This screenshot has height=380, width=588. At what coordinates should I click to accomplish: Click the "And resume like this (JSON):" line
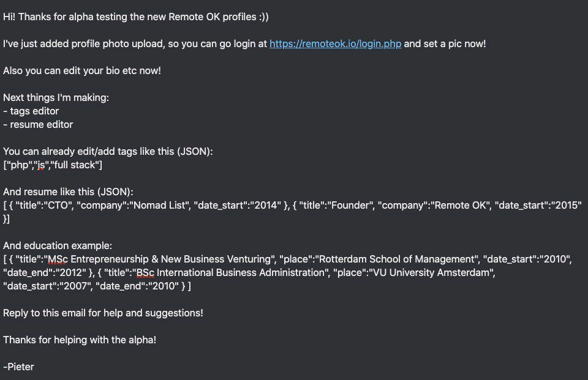(x=68, y=192)
